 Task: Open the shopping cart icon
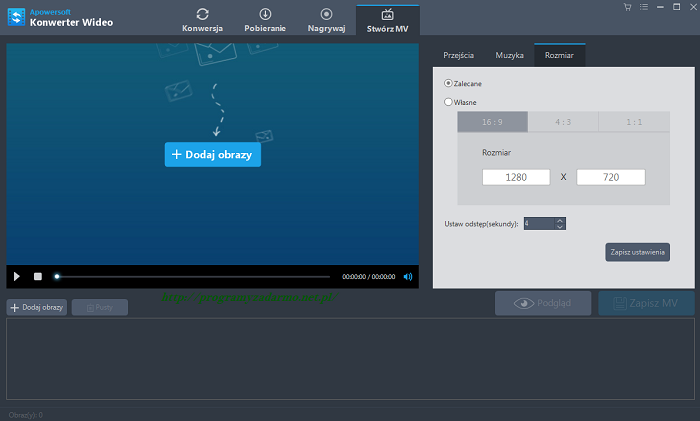pyautogui.click(x=627, y=7)
